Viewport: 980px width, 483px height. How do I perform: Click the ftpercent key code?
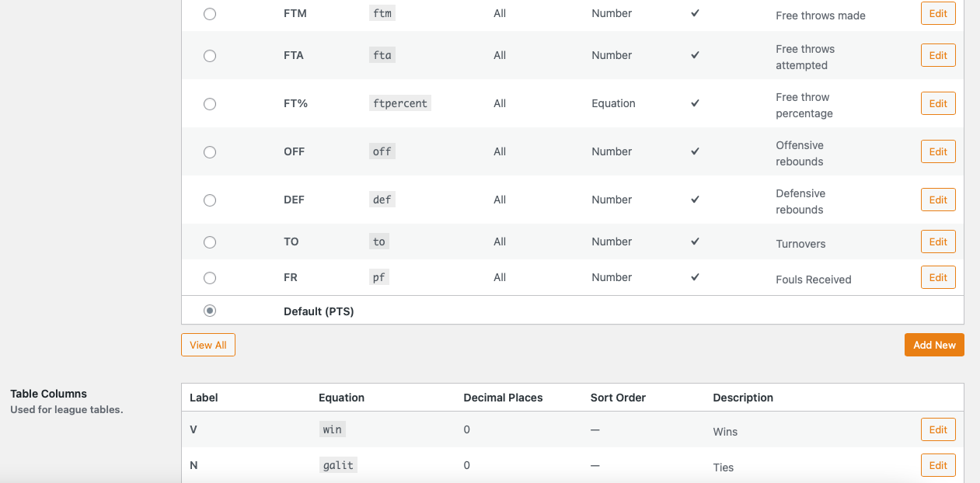(400, 103)
